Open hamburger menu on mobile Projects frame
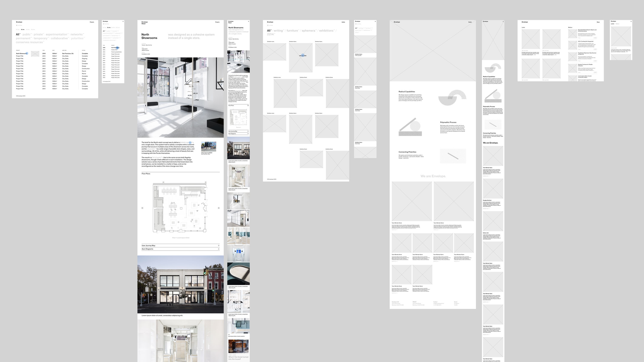The image size is (644, 362). (x=123, y=21)
